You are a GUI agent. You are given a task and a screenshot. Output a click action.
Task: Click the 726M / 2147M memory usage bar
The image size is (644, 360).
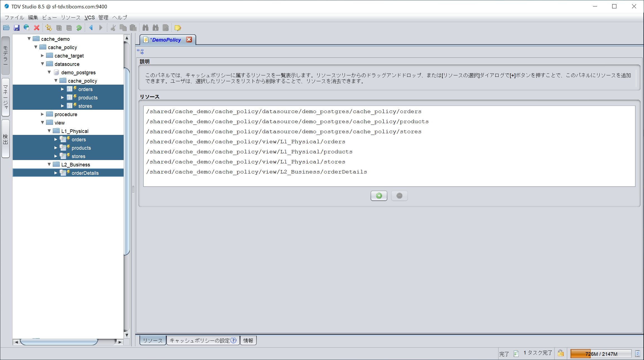(601, 354)
